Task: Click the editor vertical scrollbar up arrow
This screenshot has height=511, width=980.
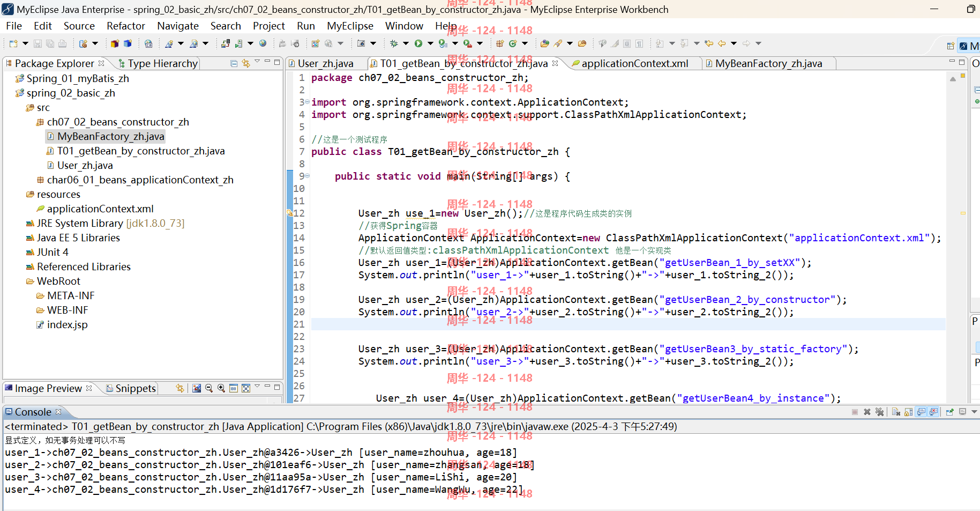Action: click(953, 79)
